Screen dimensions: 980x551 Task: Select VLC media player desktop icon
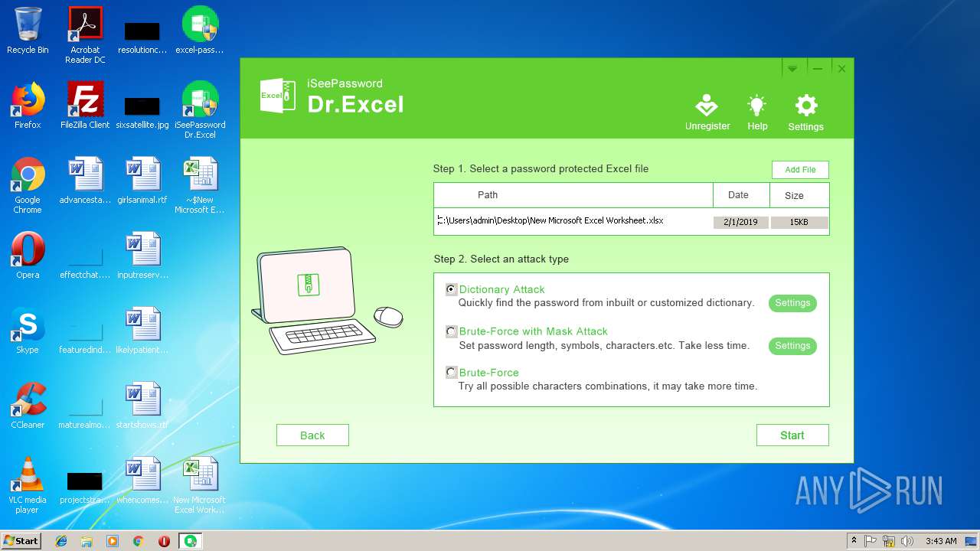(x=28, y=485)
